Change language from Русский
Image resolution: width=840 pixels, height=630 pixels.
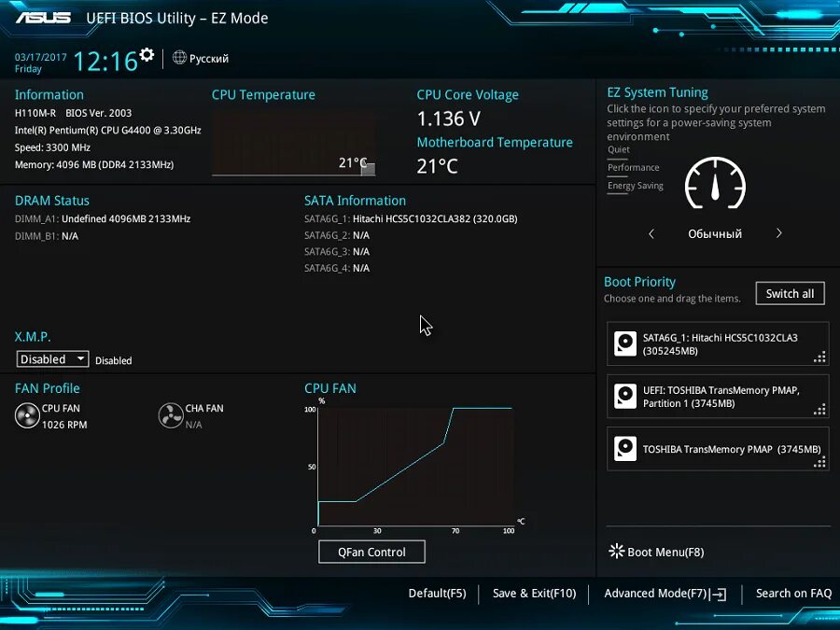209,59
